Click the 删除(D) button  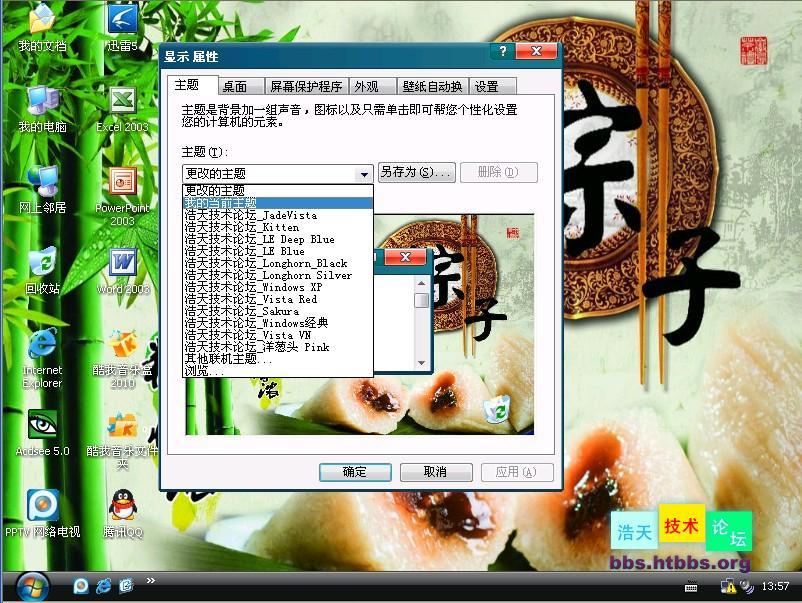click(x=499, y=172)
